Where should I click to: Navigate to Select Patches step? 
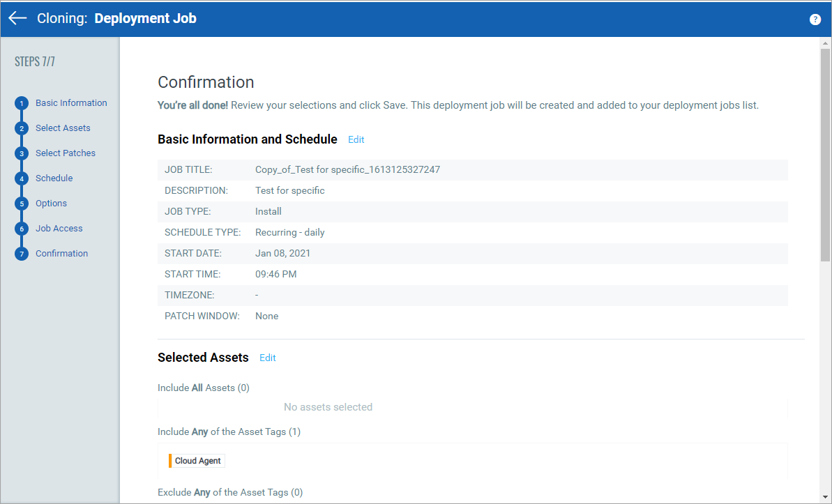coord(66,153)
